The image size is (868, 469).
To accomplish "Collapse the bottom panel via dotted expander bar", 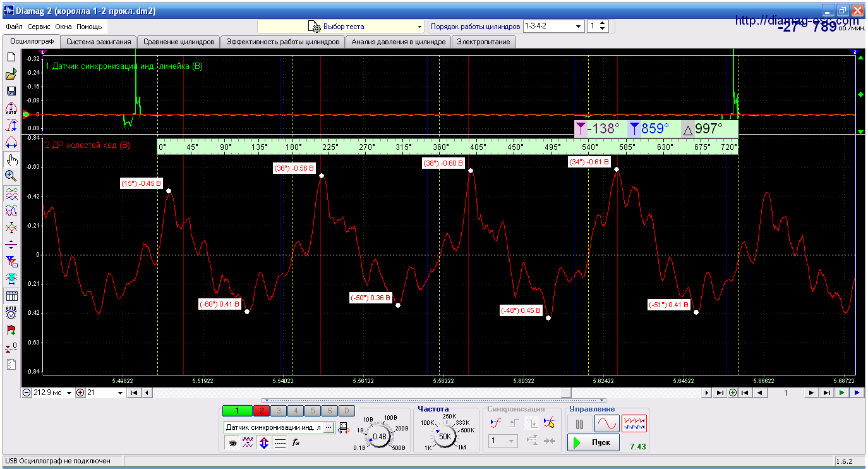I will click(x=434, y=400).
